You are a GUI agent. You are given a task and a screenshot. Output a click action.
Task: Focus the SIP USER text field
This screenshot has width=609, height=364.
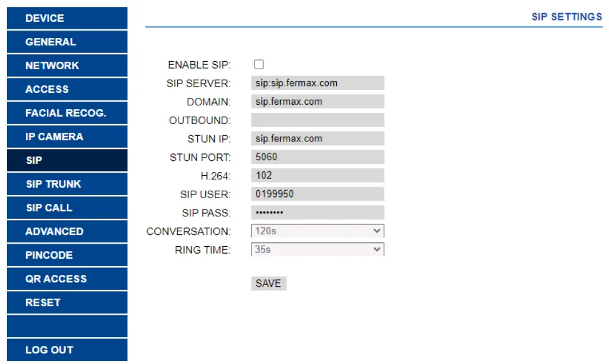point(318,194)
